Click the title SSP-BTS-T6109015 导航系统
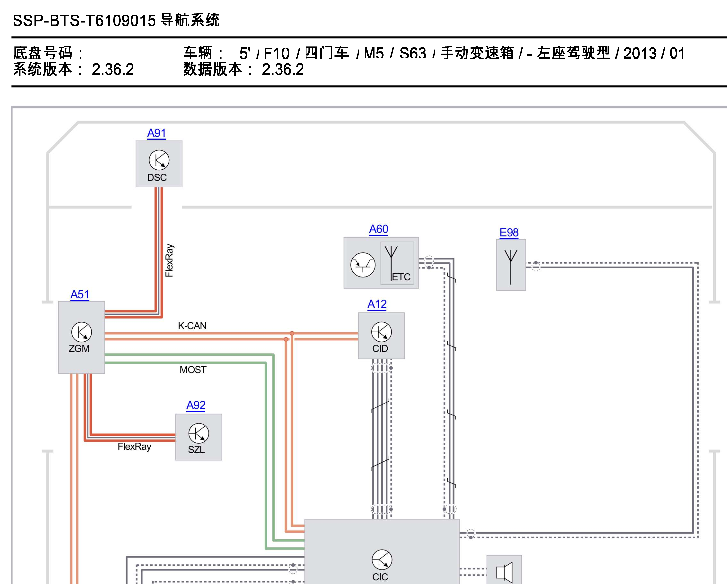This screenshot has width=727, height=584. click(x=116, y=20)
